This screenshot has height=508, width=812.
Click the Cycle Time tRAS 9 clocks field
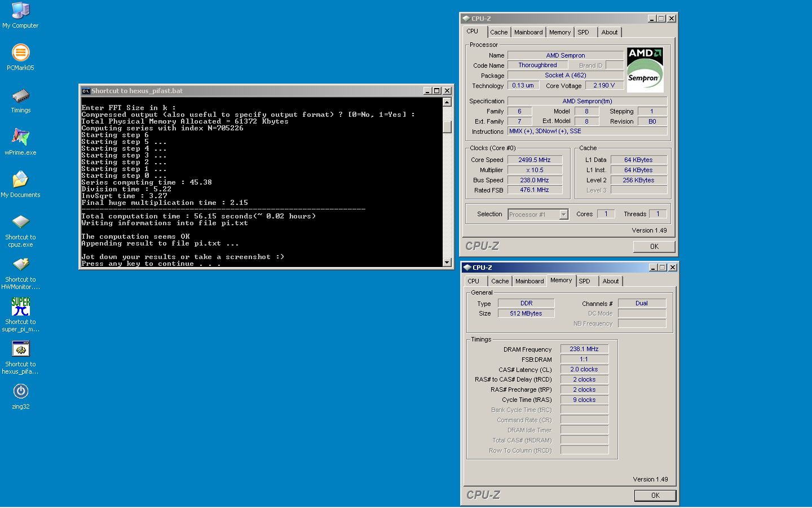pyautogui.click(x=584, y=400)
